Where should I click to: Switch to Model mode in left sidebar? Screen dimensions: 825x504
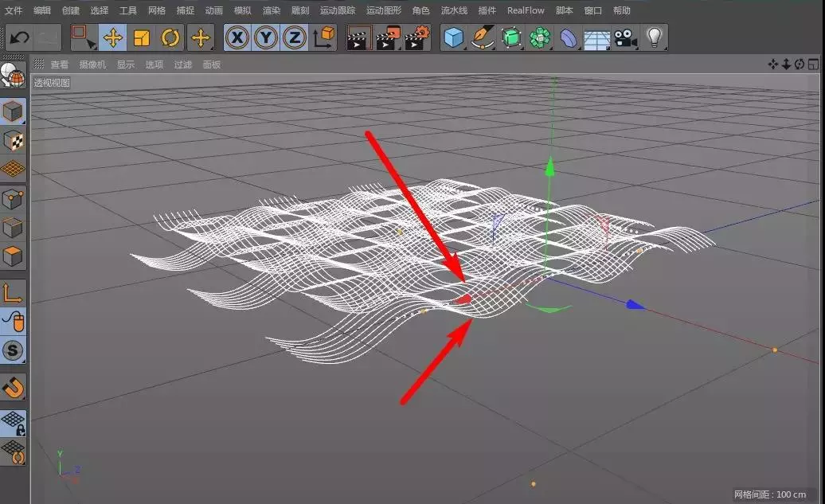click(x=14, y=111)
